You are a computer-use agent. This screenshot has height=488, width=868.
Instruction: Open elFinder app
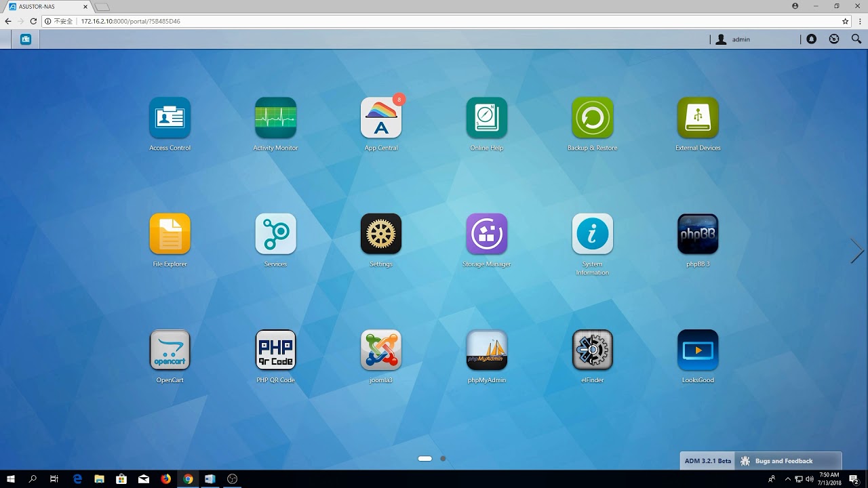[593, 350]
